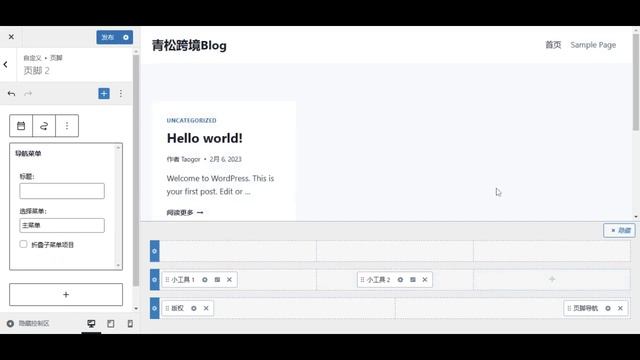Open the Hello world! post title
The height and width of the screenshot is (360, 640).
click(204, 138)
